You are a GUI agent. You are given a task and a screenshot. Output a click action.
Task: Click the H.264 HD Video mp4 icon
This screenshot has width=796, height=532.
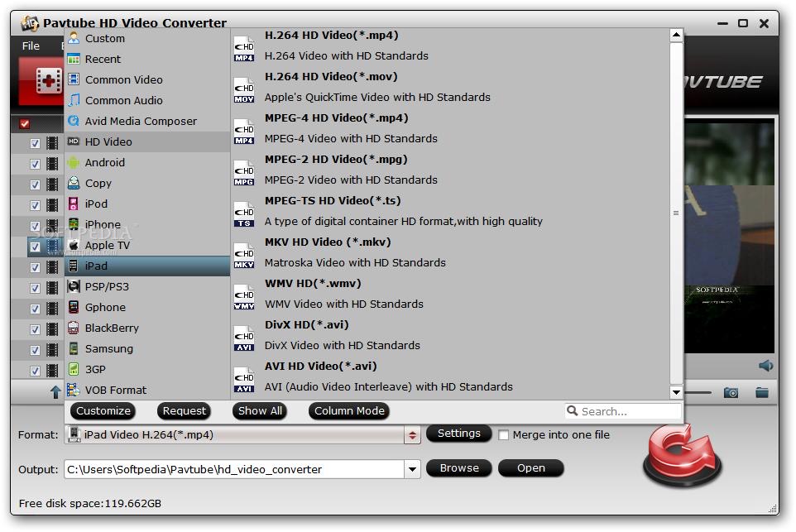[x=244, y=50]
